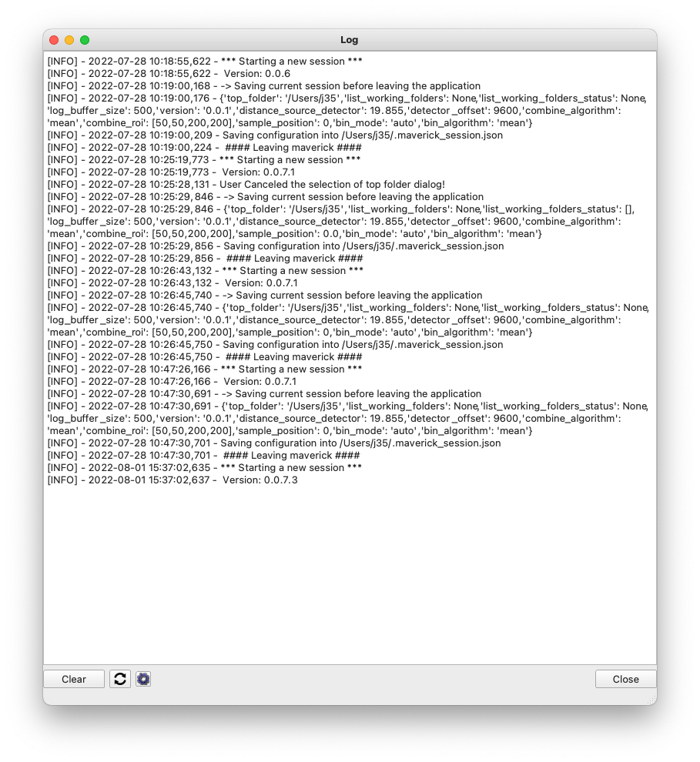Image resolution: width=700 pixels, height=762 pixels.
Task: Close the Log window with red button
Action: 54,40
